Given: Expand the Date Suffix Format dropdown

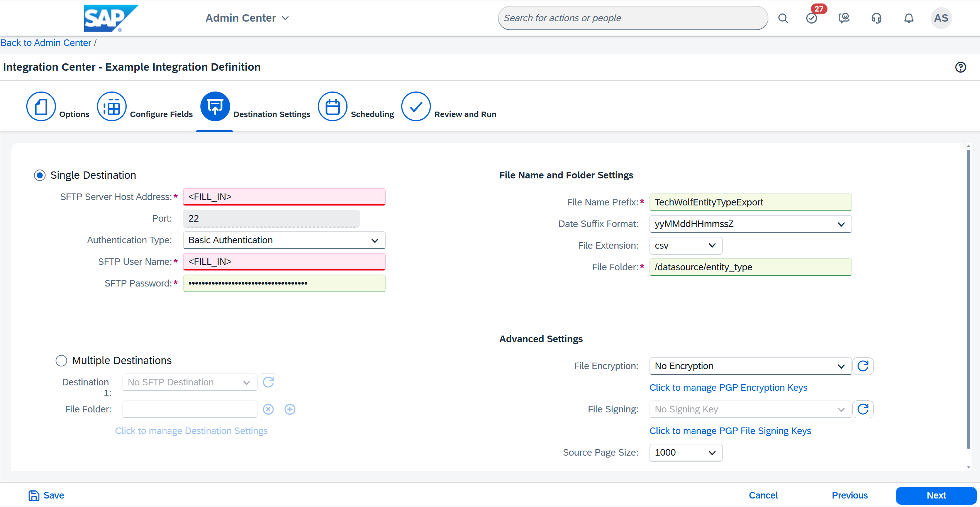Looking at the screenshot, I should 750,224.
